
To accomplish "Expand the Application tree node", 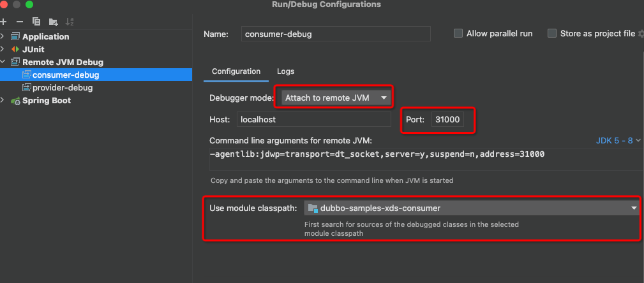I will pyautogui.click(x=3, y=36).
